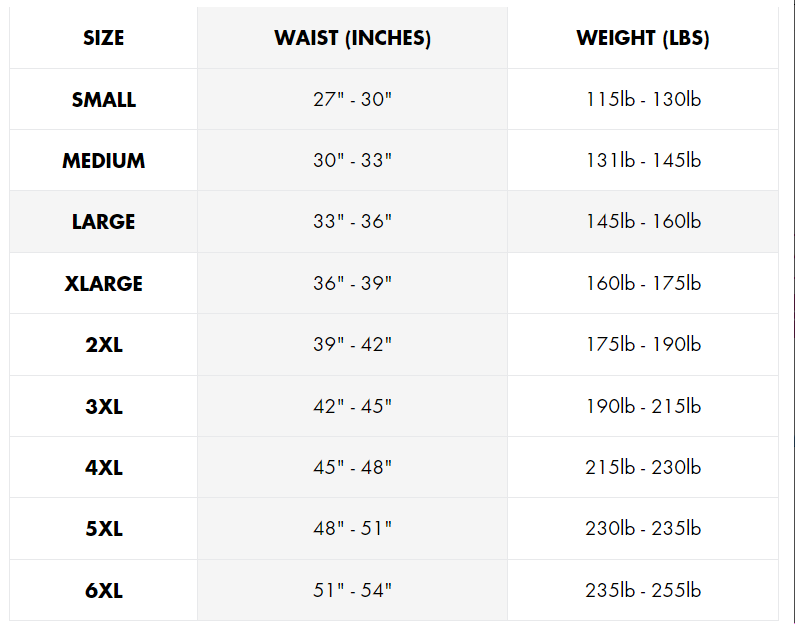Click the 51" - 54" waist cell
This screenshot has height=624, width=795.
click(352, 591)
